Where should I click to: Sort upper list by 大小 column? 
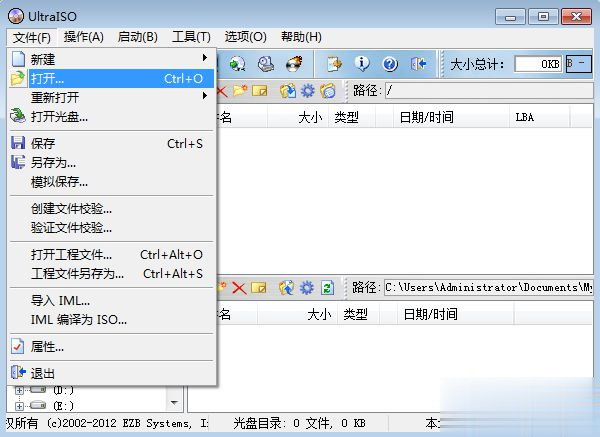[x=298, y=117]
